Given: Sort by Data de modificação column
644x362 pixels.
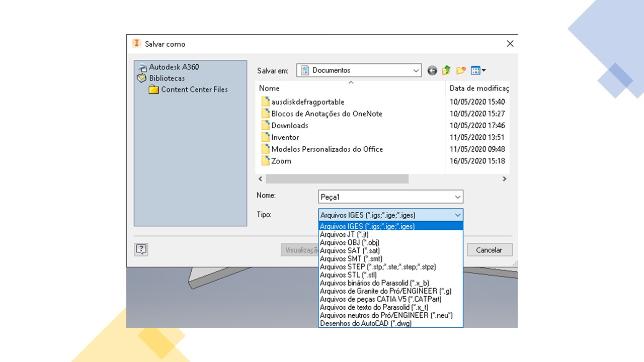Looking at the screenshot, I should [x=479, y=88].
